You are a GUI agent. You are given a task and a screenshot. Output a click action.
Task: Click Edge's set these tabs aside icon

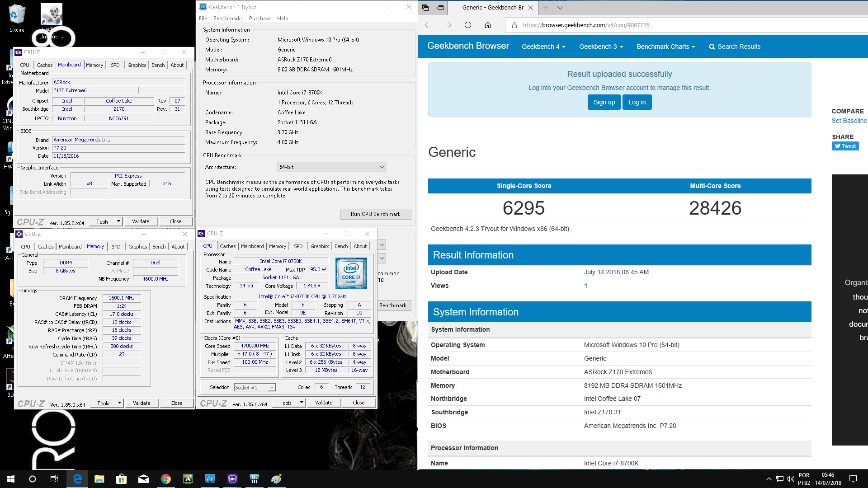tap(440, 8)
